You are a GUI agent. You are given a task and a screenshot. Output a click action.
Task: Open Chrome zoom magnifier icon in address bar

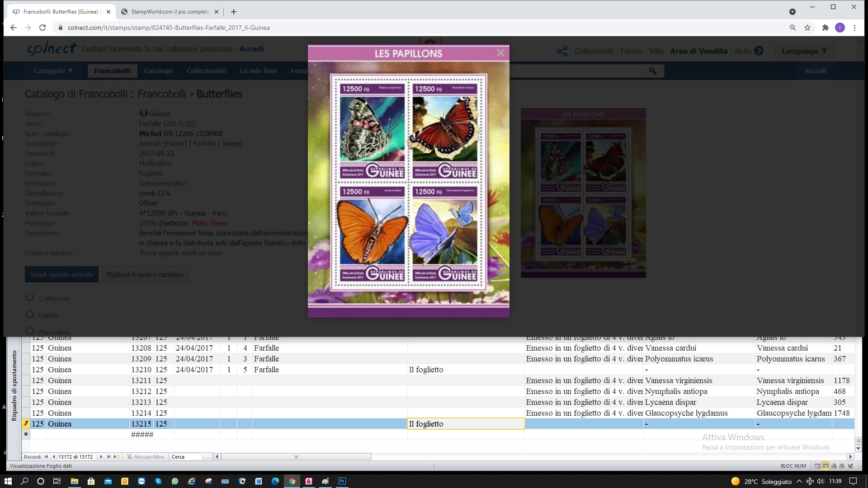[x=793, y=28]
